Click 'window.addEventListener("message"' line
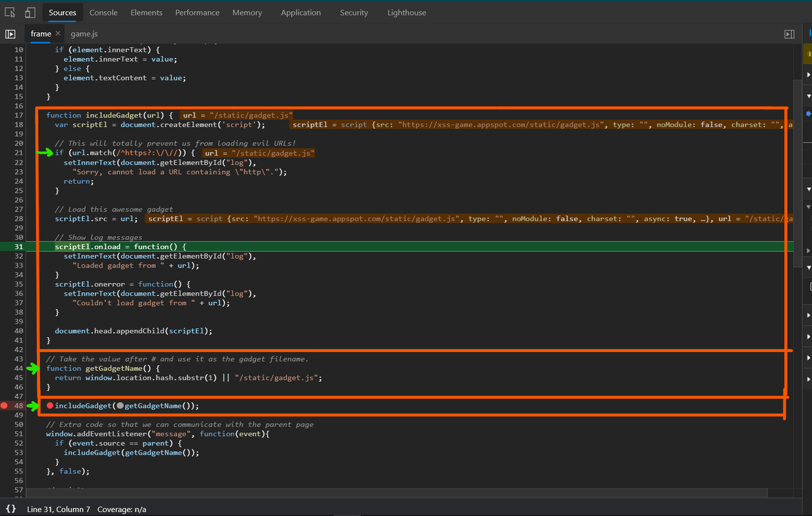Image resolution: width=812 pixels, height=516 pixels. pyautogui.click(x=157, y=434)
